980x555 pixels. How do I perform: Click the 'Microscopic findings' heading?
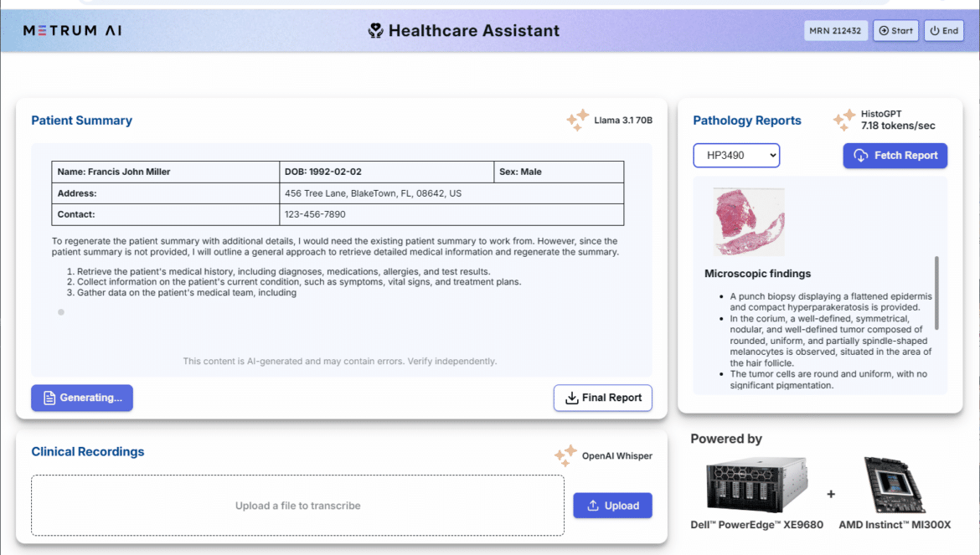click(x=757, y=274)
